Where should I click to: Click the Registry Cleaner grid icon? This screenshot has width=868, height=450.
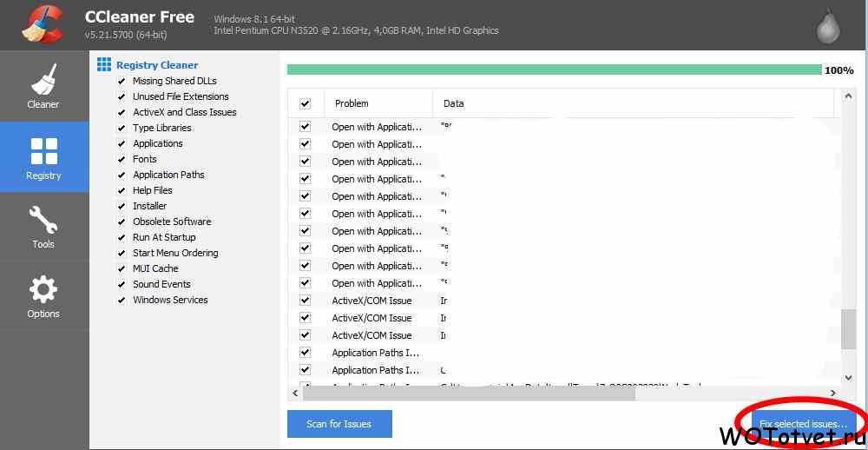pyautogui.click(x=104, y=65)
